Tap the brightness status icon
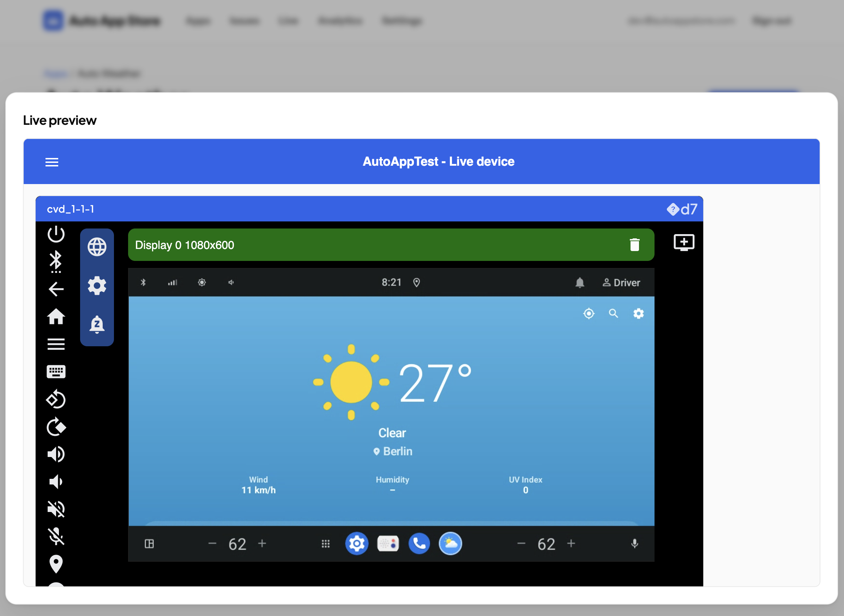844x616 pixels. coord(202,282)
